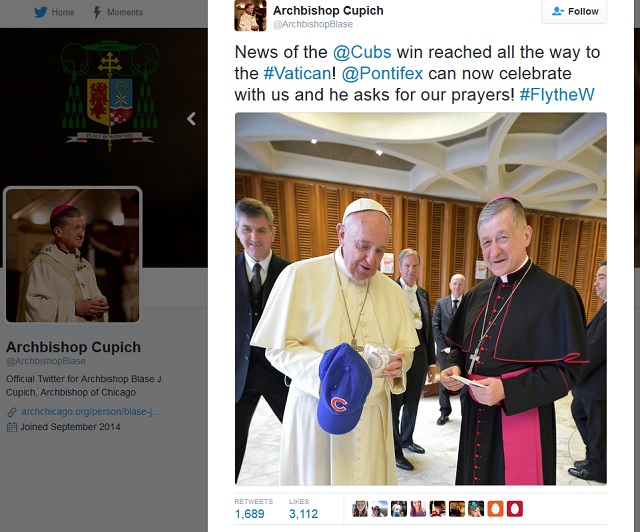640x532 pixels.
Task: Click the Twitter bird Home icon
Action: click(40, 12)
